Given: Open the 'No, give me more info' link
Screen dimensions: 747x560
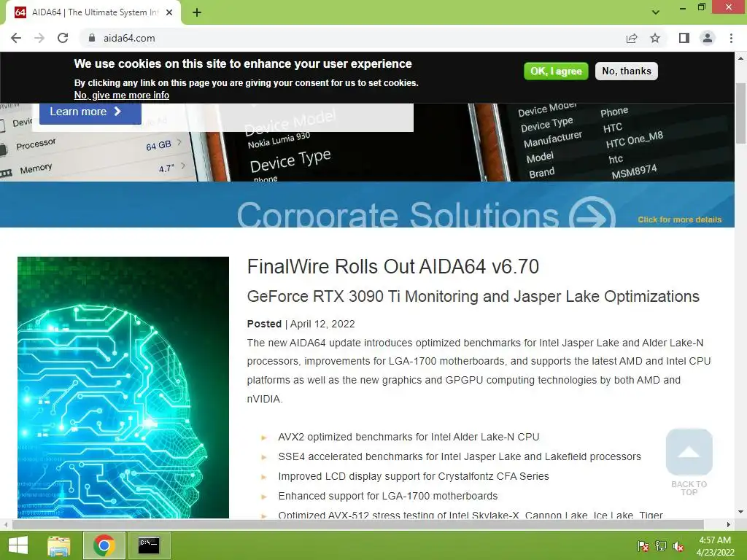Looking at the screenshot, I should tap(122, 96).
